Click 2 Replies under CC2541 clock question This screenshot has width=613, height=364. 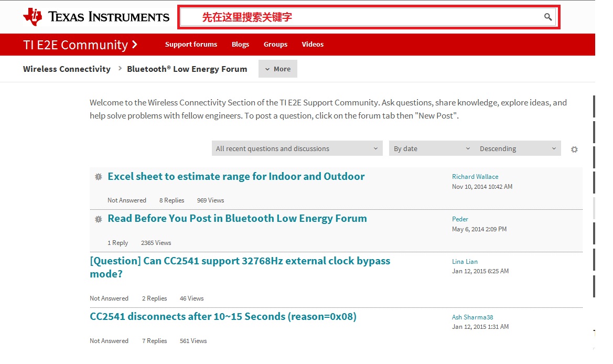coord(154,298)
